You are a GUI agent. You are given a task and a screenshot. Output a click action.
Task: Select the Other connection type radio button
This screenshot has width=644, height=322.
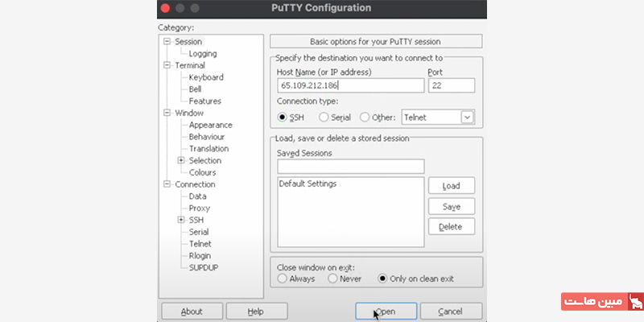365,118
